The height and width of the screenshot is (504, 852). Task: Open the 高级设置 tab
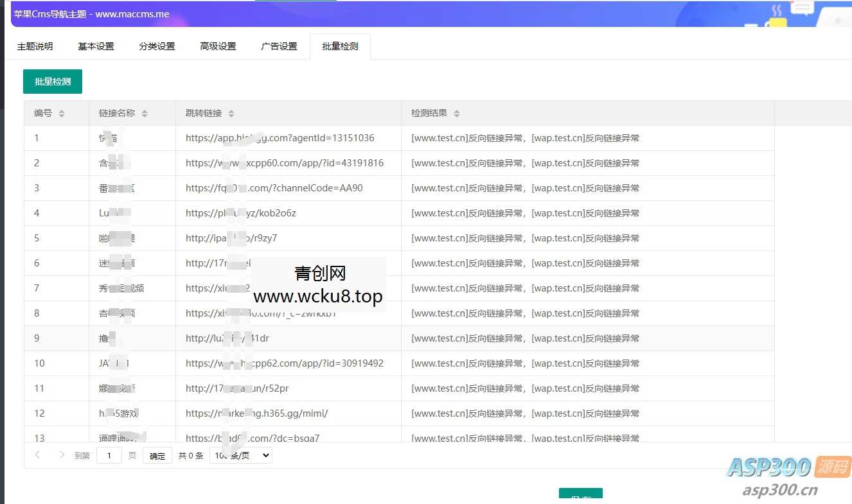(218, 46)
